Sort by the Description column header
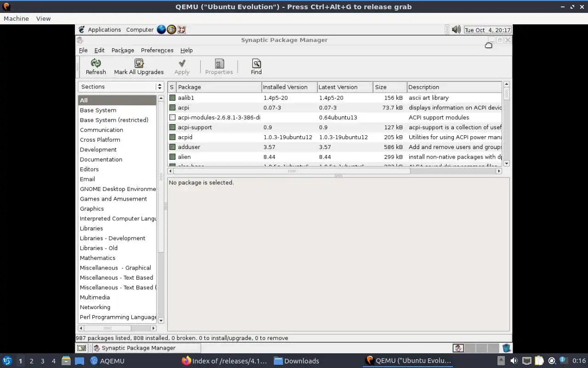This screenshot has height=368, width=588. 454,87
